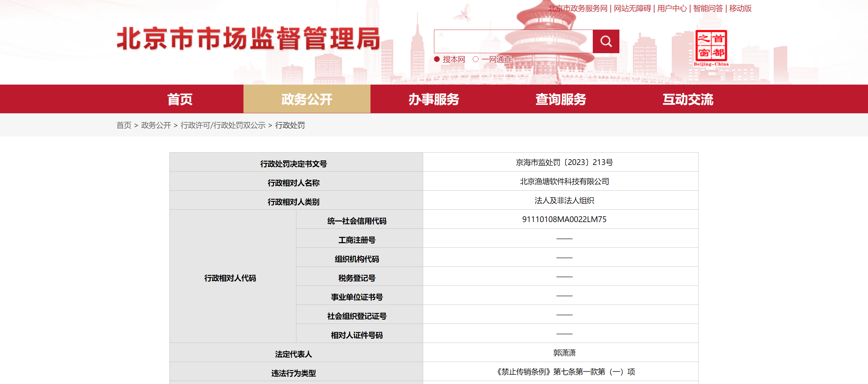Click the 网站无障碍 accessibility link

point(632,8)
